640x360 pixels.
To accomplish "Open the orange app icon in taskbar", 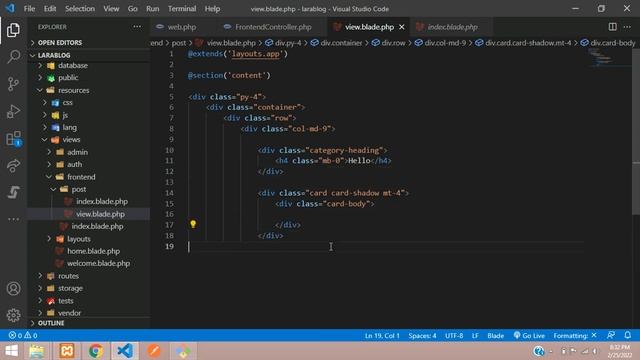I will pos(154,351).
